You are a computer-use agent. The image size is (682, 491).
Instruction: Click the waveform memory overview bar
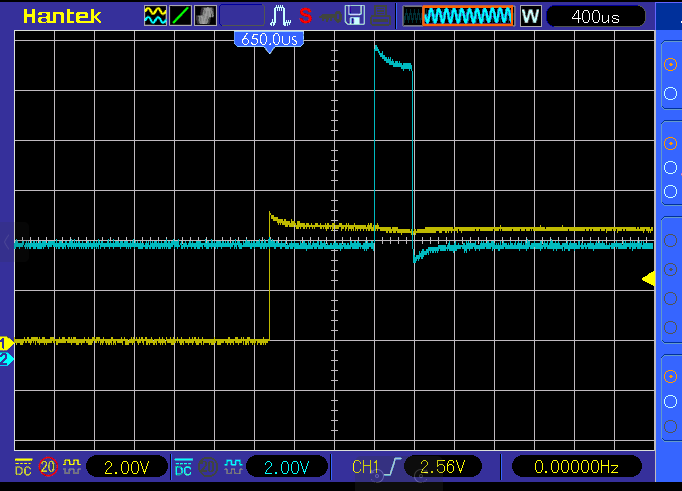click(x=458, y=16)
